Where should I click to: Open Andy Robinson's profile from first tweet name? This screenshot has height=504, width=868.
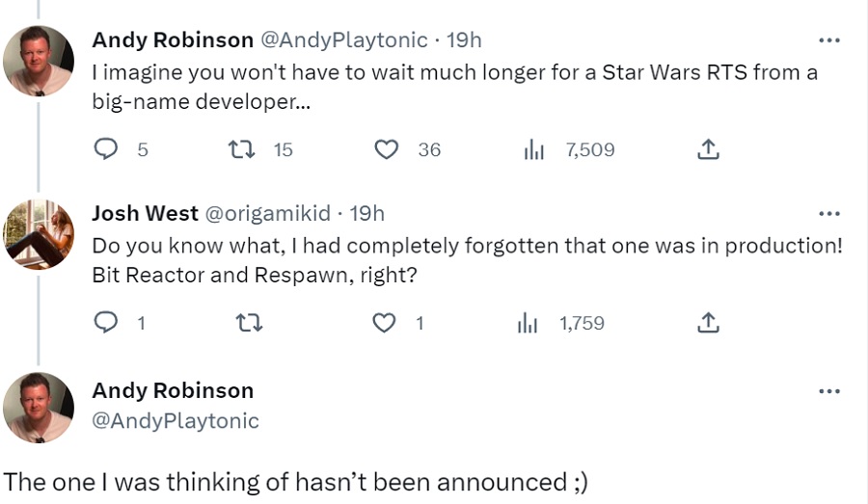(173, 40)
